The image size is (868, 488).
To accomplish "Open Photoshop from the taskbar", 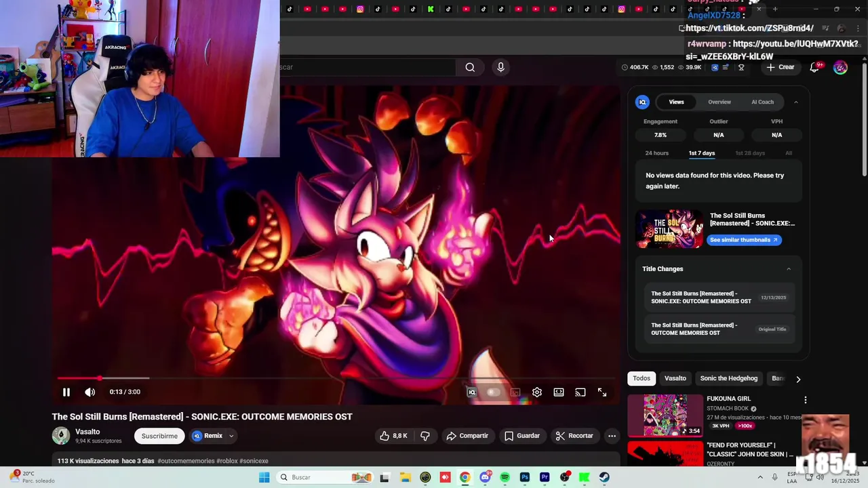I will 524,477.
